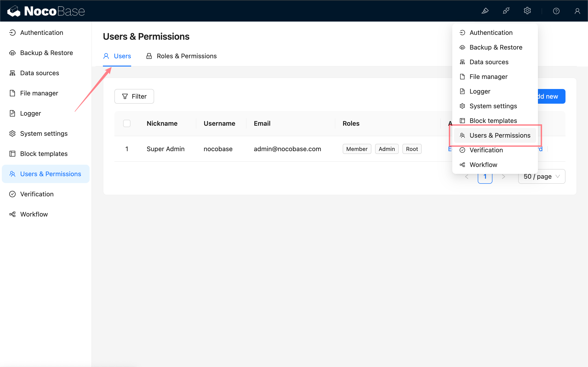
Task: Open Backup & Restore from the dropdown menu
Action: [x=496, y=47]
